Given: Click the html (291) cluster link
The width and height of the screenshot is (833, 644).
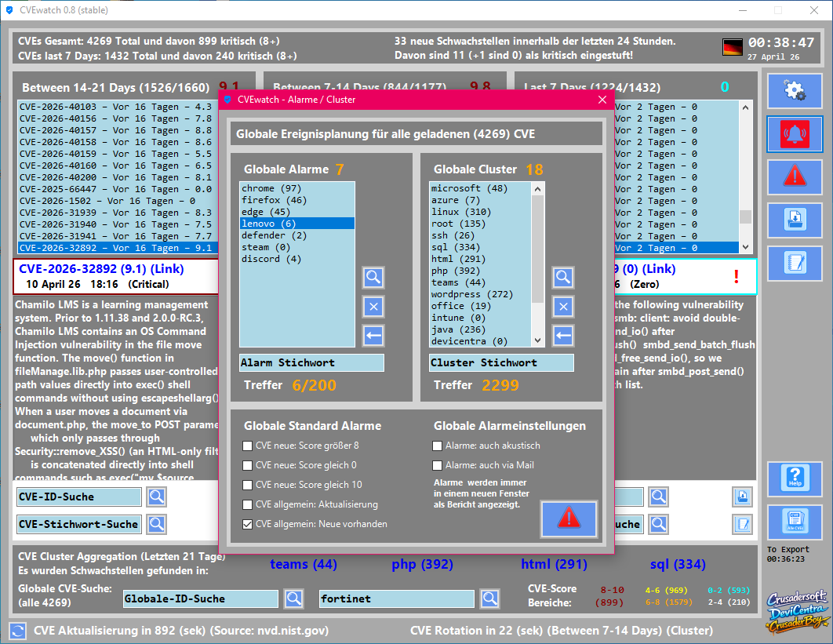Looking at the screenshot, I should [x=554, y=564].
